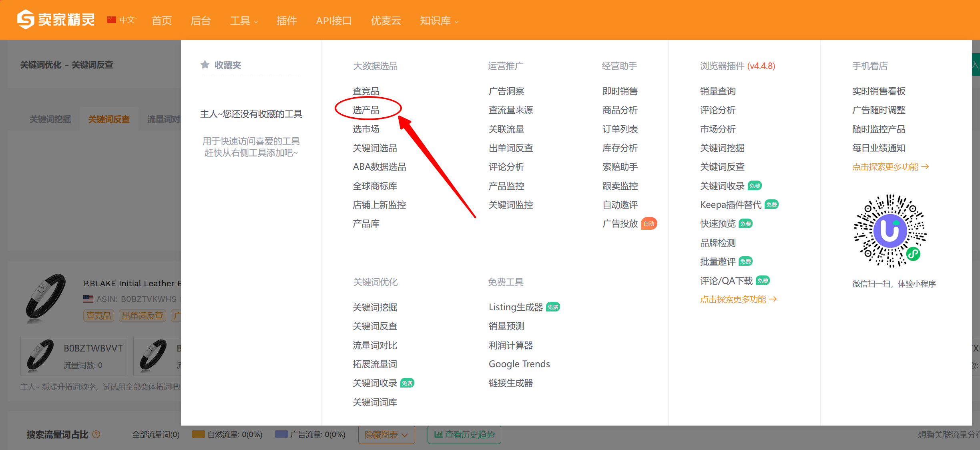
Task: Click the US flag next to ASIN
Action: coord(88,299)
